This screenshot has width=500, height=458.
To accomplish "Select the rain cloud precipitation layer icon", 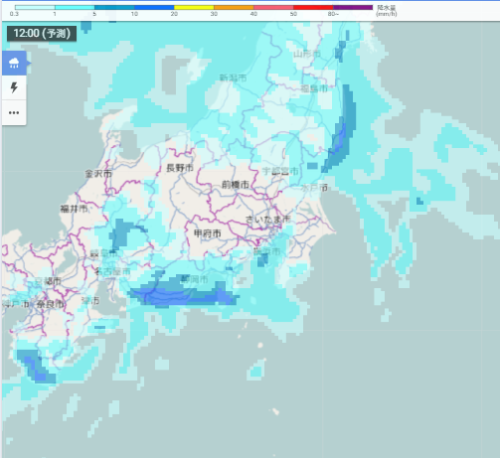I will click(14, 63).
